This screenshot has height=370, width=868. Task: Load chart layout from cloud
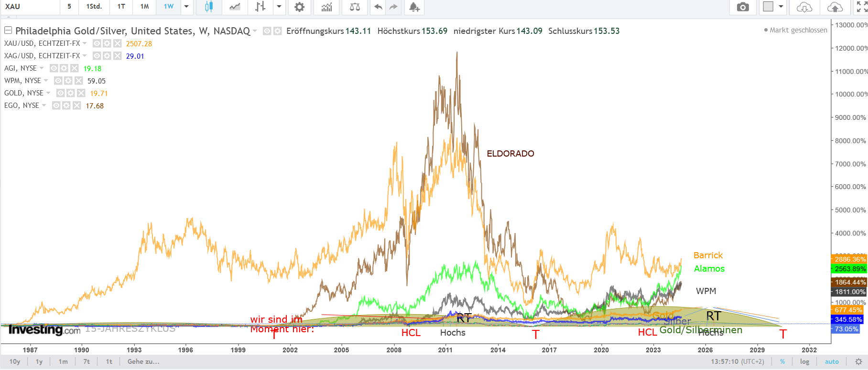(x=804, y=7)
